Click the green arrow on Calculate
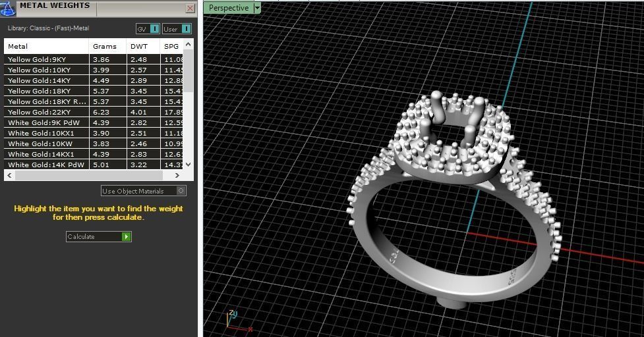This screenshot has width=644, height=337. [x=126, y=236]
